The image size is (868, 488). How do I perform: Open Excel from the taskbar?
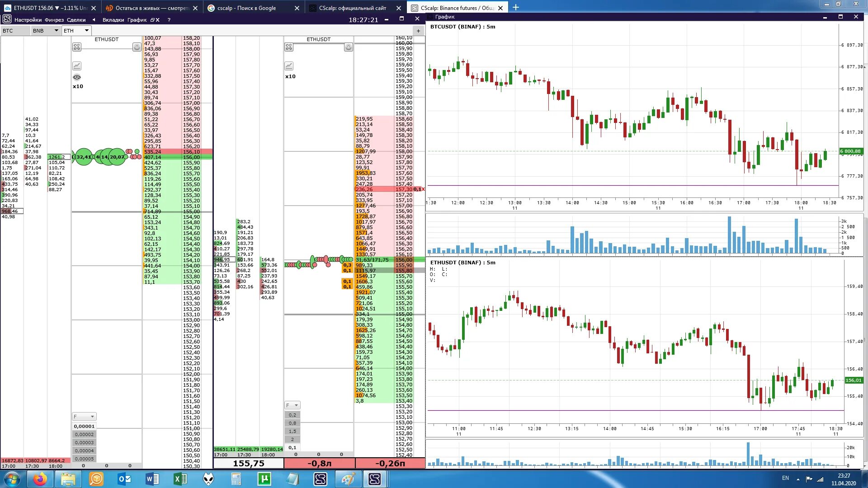click(x=180, y=479)
